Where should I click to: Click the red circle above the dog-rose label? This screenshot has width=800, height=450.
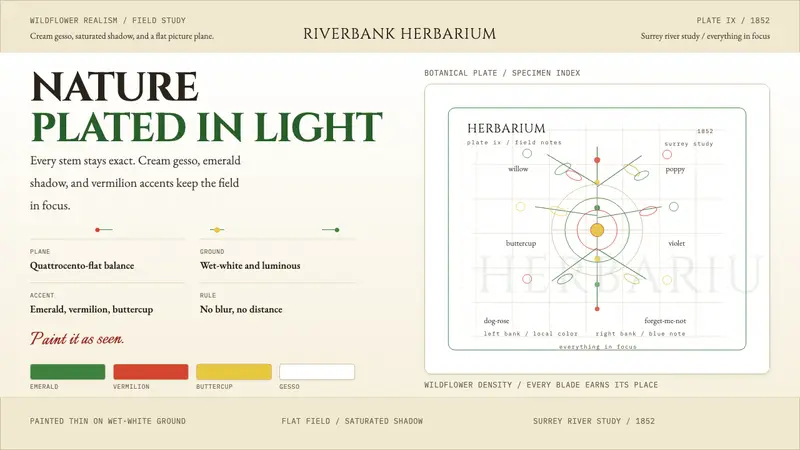(x=527, y=279)
